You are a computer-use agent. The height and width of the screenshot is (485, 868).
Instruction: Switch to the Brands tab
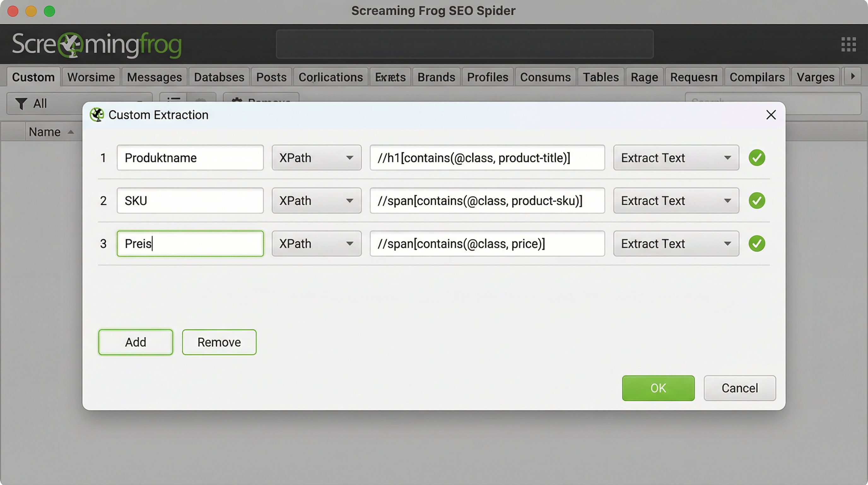pos(436,76)
